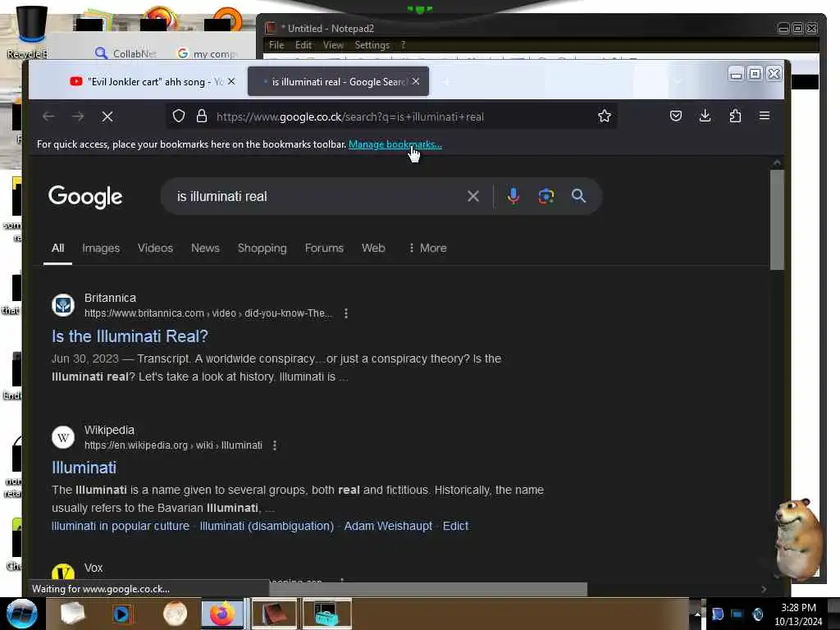Click the page vertical scrollbar thumb
840x630 pixels.
coord(777,220)
